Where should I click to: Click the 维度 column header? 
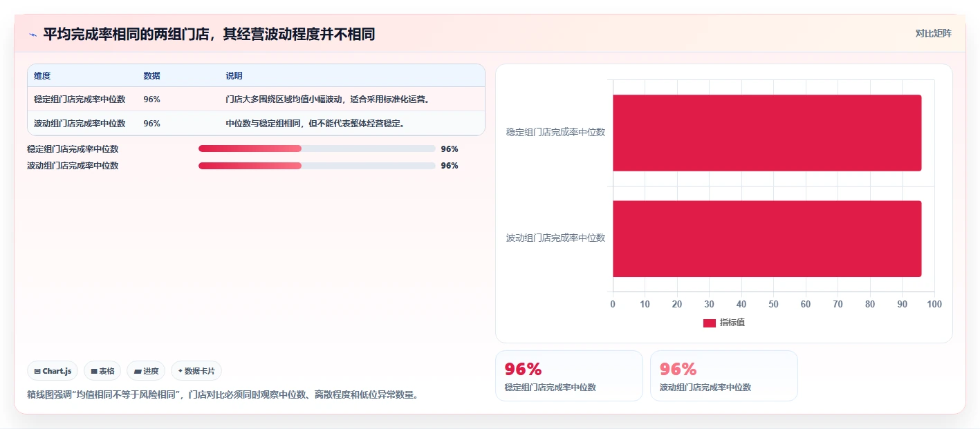(42, 76)
